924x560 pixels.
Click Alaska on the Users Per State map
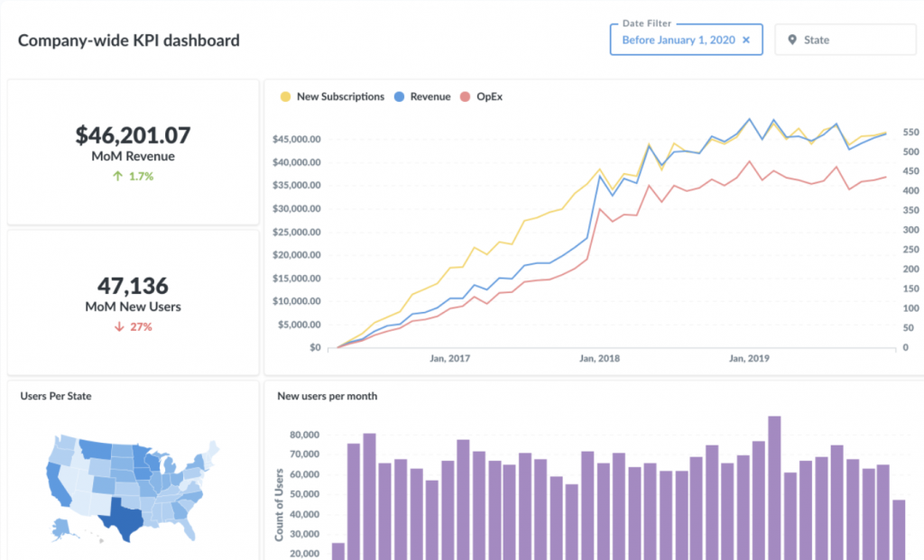[62, 528]
